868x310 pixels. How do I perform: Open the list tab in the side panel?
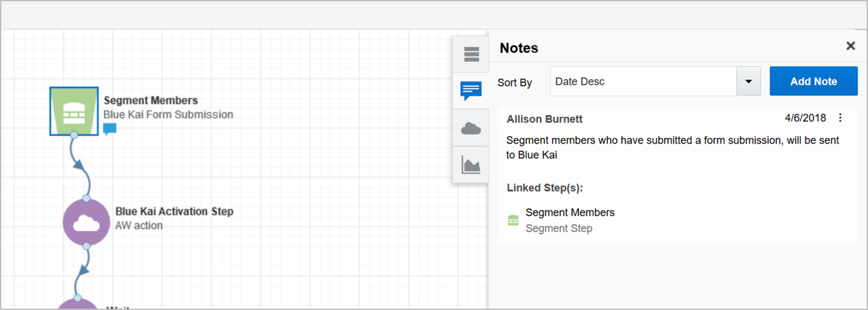[x=471, y=55]
